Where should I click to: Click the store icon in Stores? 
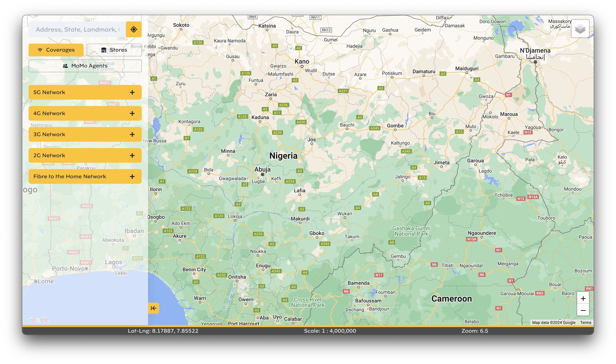(104, 50)
